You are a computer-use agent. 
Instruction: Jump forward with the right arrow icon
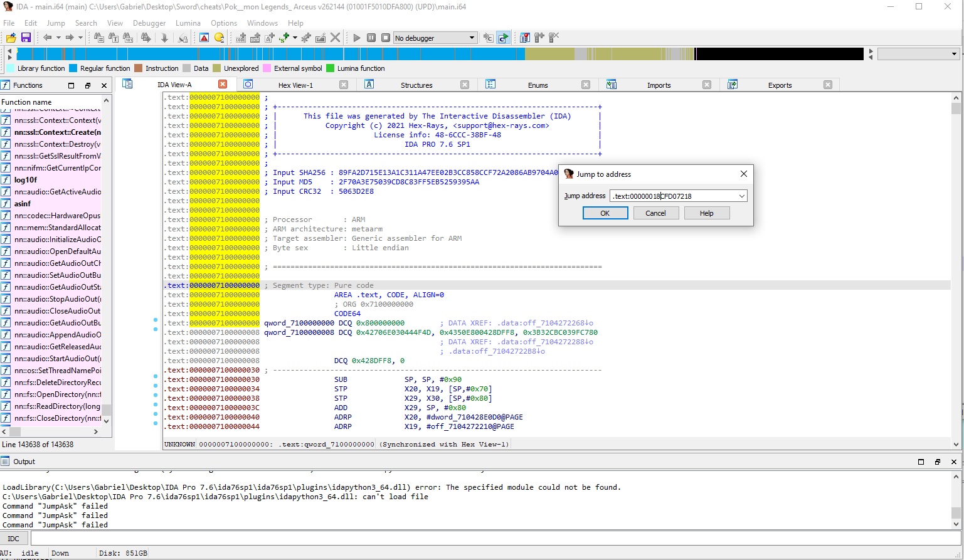(x=70, y=38)
